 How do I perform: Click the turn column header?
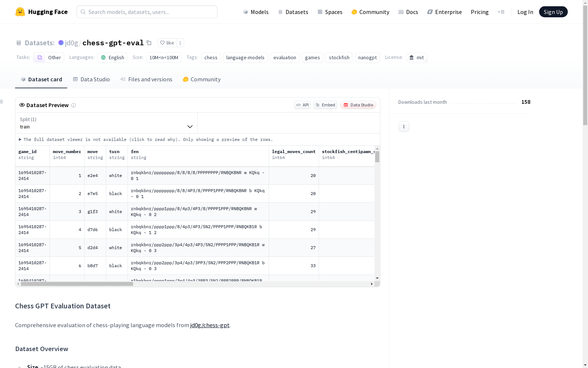tap(117, 156)
